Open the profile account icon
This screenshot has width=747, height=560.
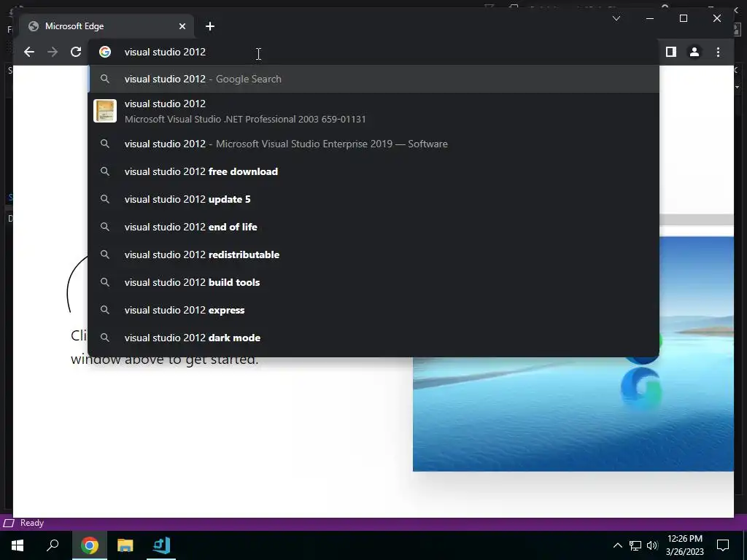click(x=694, y=52)
